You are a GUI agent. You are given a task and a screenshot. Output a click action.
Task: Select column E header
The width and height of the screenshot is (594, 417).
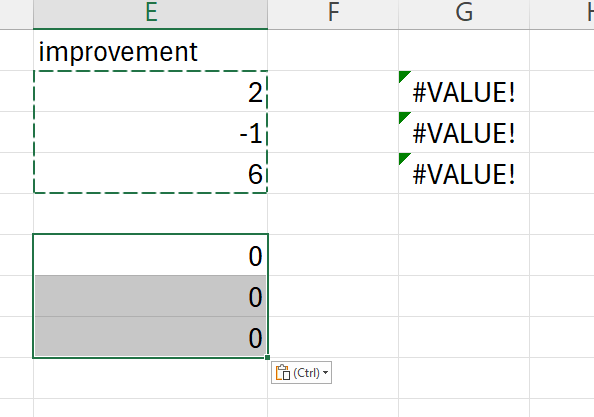(x=151, y=14)
